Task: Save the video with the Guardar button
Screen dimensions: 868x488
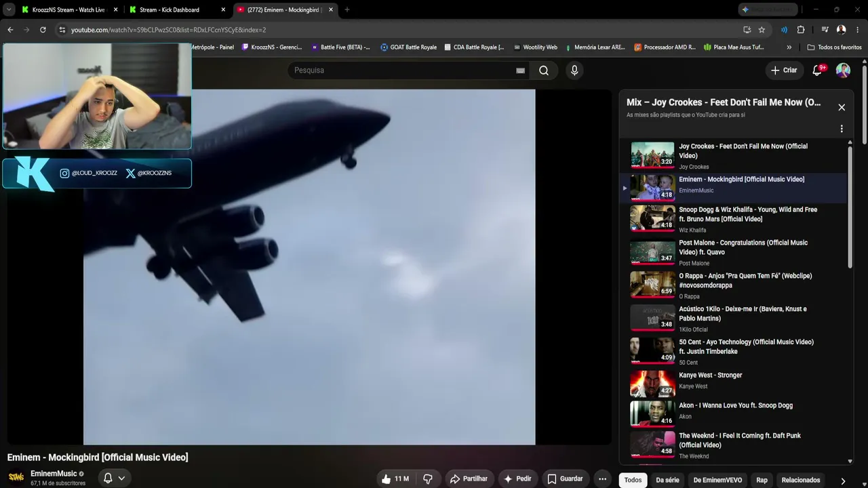Action: point(565,479)
